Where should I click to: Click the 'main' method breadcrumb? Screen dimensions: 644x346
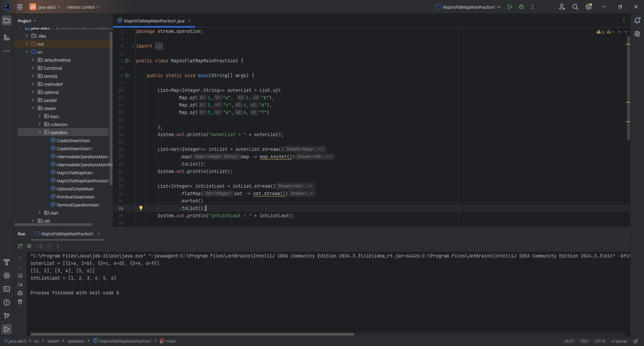coord(168,341)
